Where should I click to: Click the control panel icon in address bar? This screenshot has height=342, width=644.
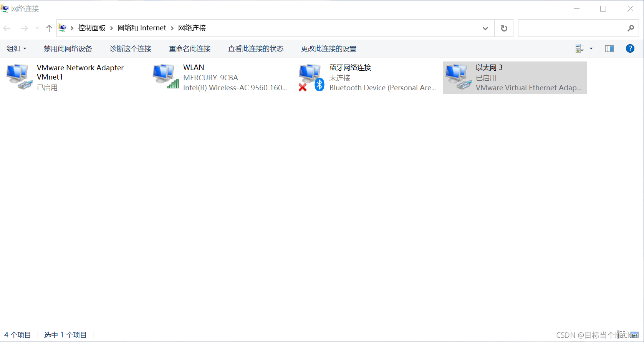pos(62,28)
